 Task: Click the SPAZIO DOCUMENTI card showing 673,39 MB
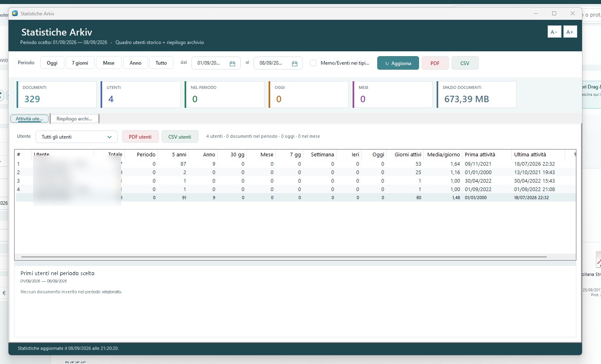tap(477, 95)
